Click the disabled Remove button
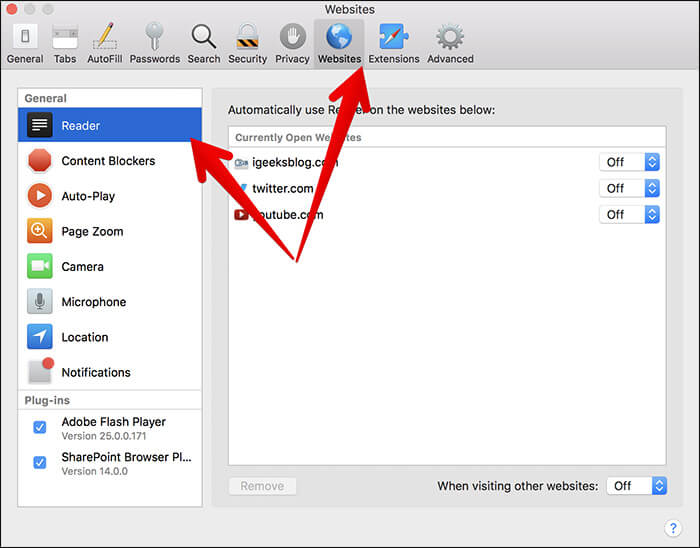Viewport: 700px width, 548px height. coord(262,486)
